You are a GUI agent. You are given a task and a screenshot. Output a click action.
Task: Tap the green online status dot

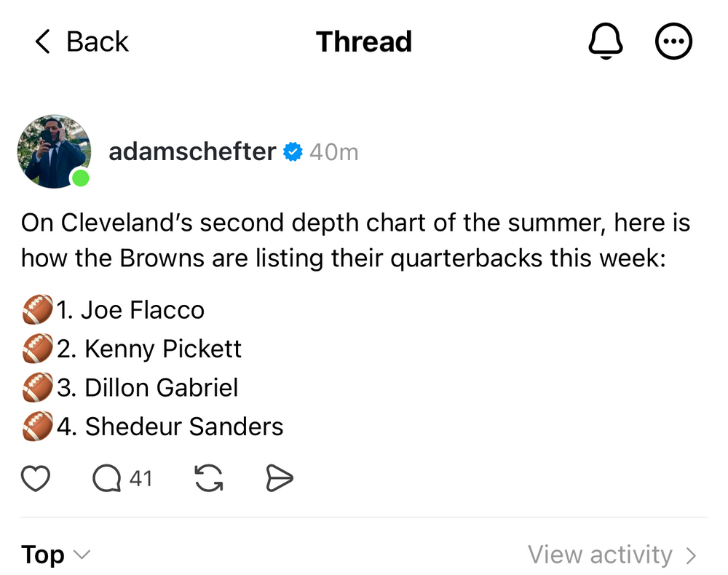pos(81,178)
